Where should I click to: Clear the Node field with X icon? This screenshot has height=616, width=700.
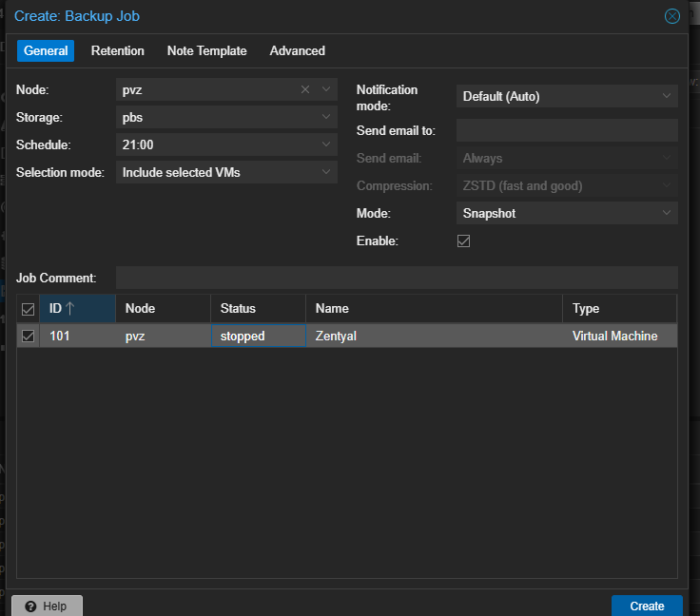click(305, 90)
